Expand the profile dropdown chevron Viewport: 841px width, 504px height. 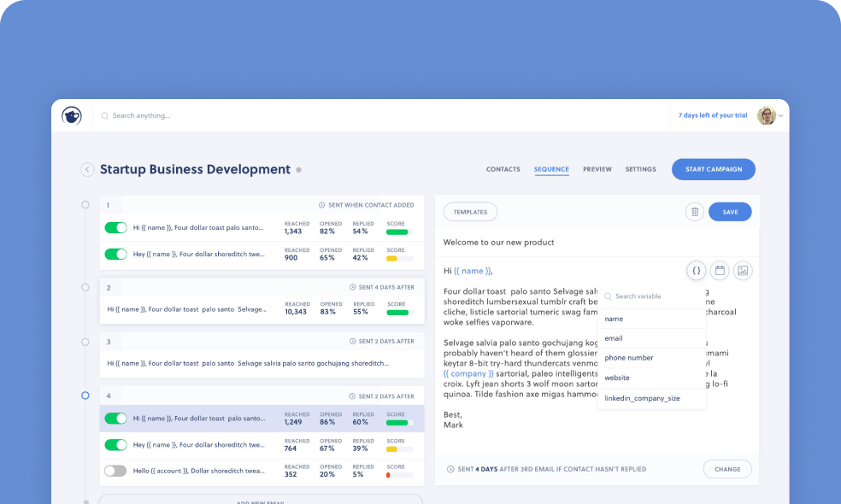(x=781, y=116)
